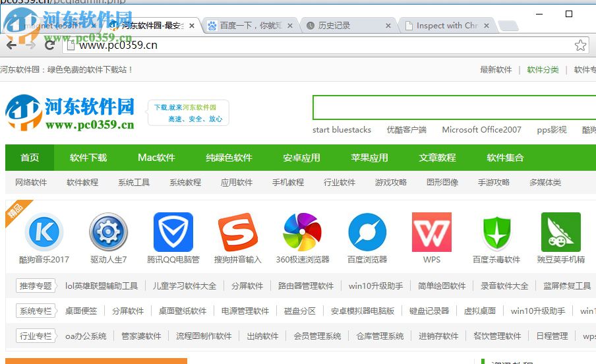Click the 行业专栏 label button

coord(36,336)
